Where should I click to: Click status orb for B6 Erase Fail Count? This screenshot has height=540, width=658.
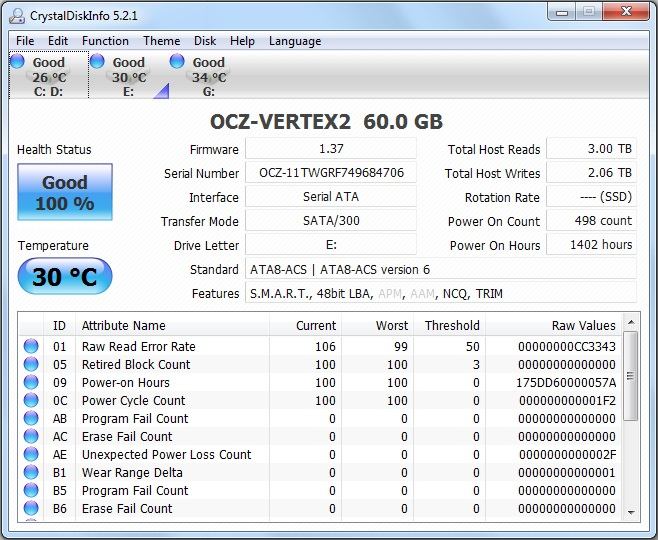pos(31,509)
